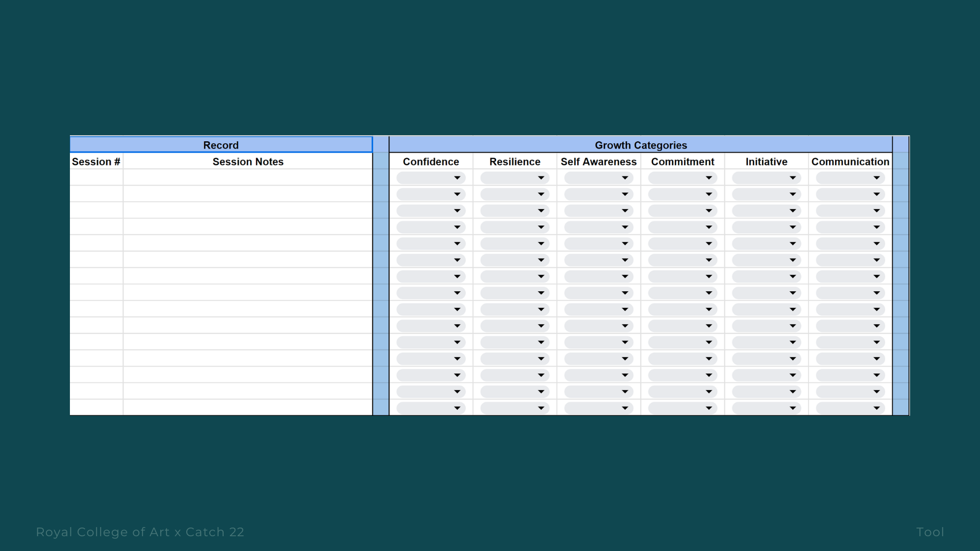Click the Commitment column header

coord(682,162)
